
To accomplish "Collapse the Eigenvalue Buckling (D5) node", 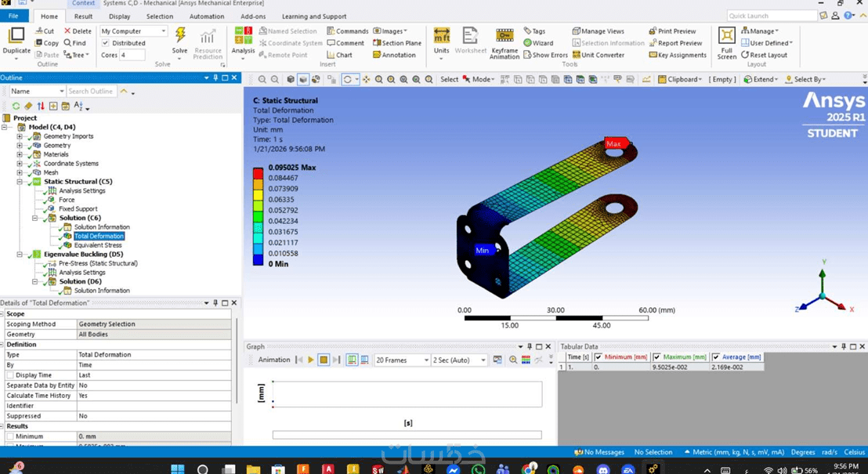I will tap(20, 255).
